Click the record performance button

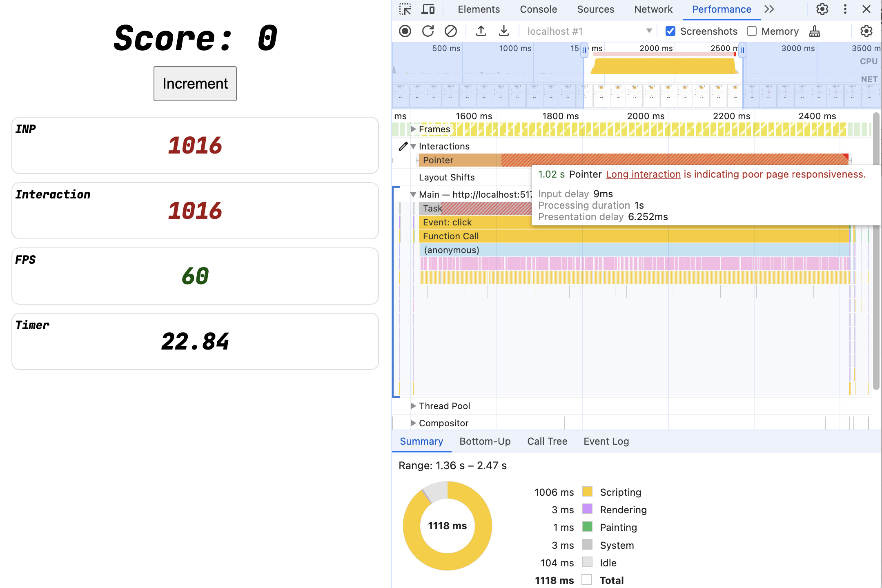405,30
